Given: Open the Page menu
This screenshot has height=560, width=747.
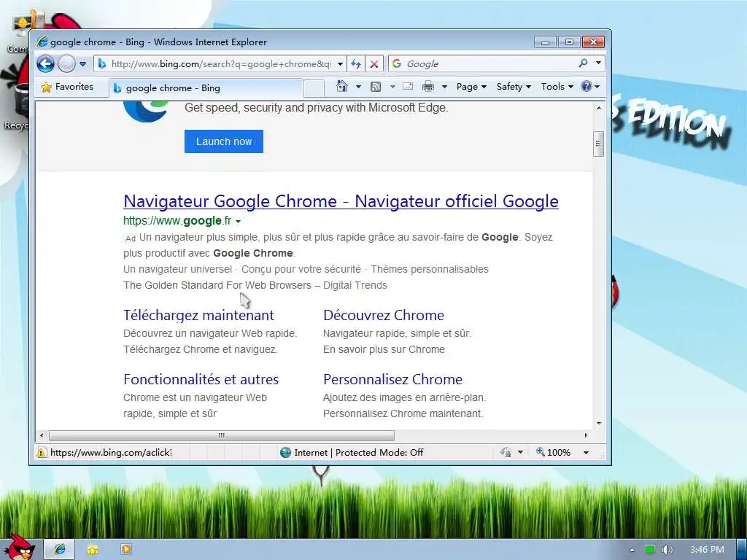Looking at the screenshot, I should 471,87.
